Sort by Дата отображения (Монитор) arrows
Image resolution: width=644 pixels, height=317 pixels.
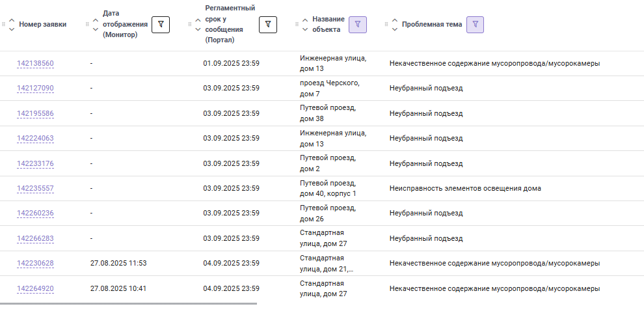(x=95, y=25)
